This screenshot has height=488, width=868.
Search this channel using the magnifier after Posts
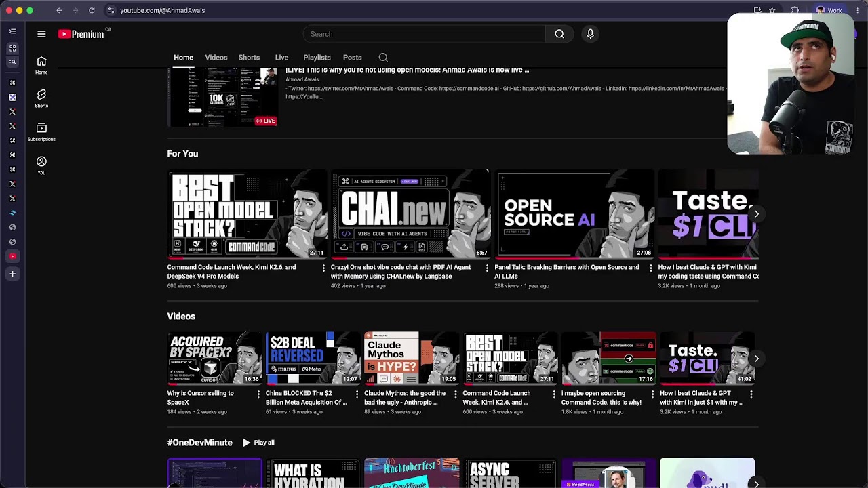pyautogui.click(x=383, y=58)
